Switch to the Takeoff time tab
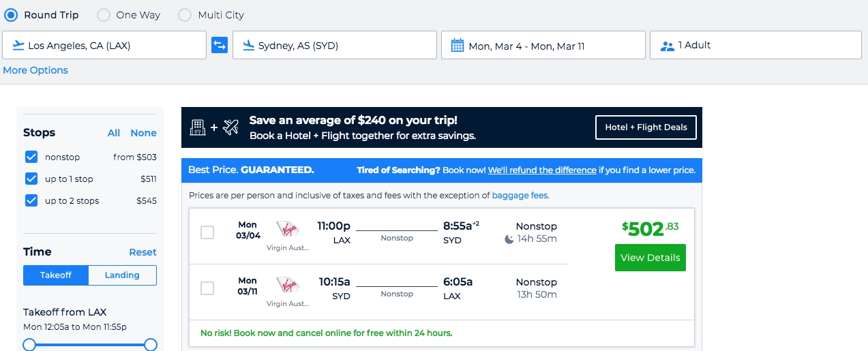The width and height of the screenshot is (868, 351). tap(56, 275)
